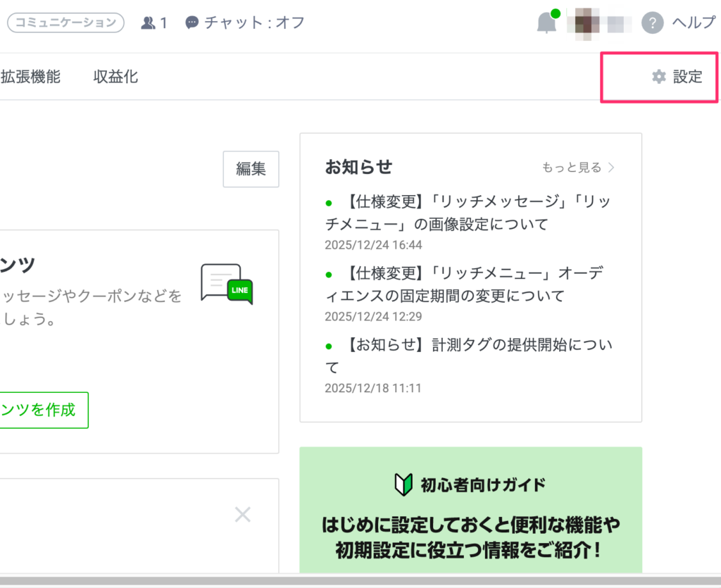Click the chat speech bubble icon
Viewport: 721px width, 588px height.
click(192, 23)
